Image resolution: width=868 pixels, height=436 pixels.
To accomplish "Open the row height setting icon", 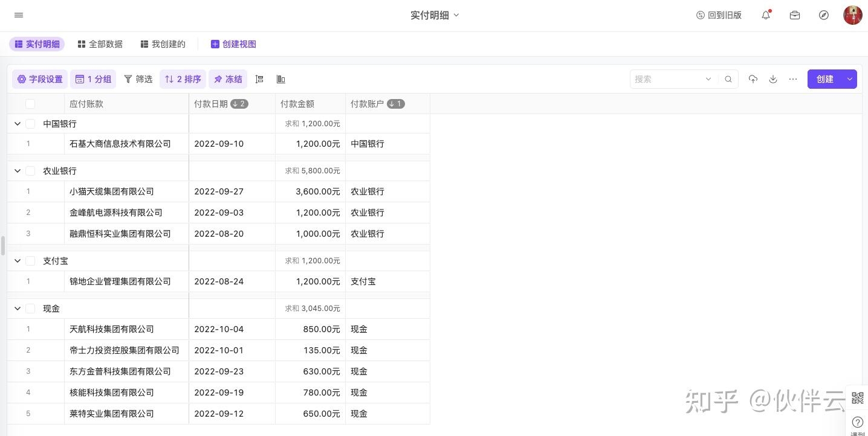I will [x=259, y=79].
